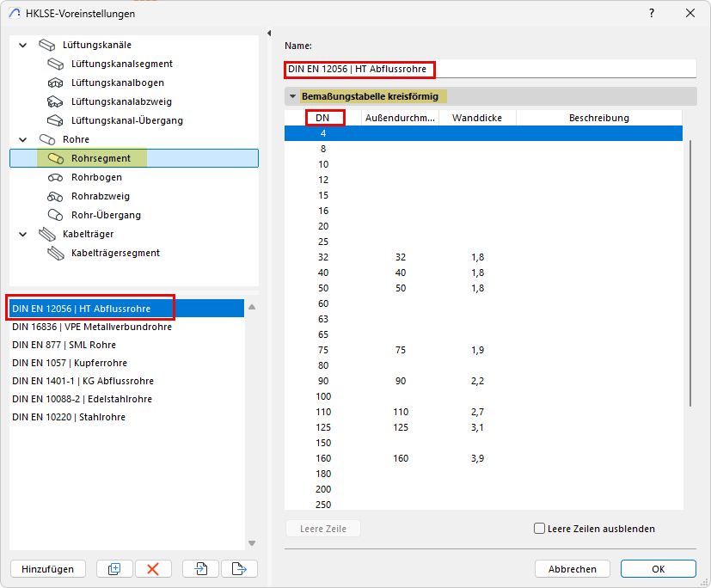Click Wanddicke 1,8 in DN 40 row

point(477,273)
